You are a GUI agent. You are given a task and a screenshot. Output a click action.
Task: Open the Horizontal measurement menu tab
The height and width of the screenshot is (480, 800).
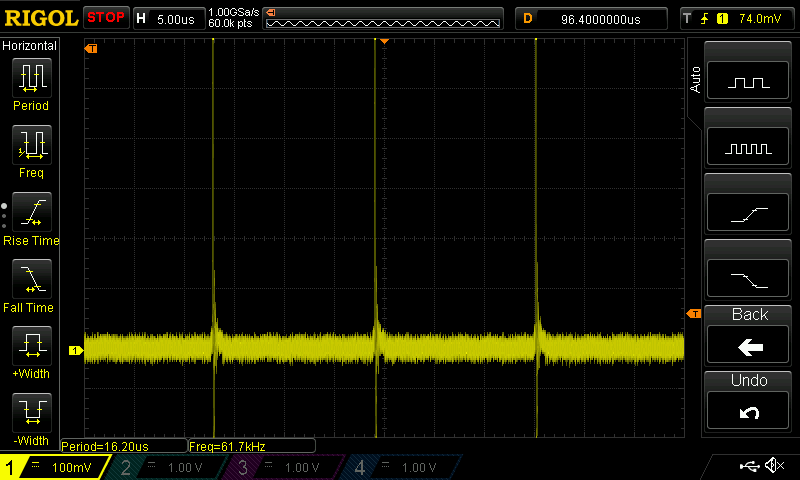pyautogui.click(x=30, y=46)
